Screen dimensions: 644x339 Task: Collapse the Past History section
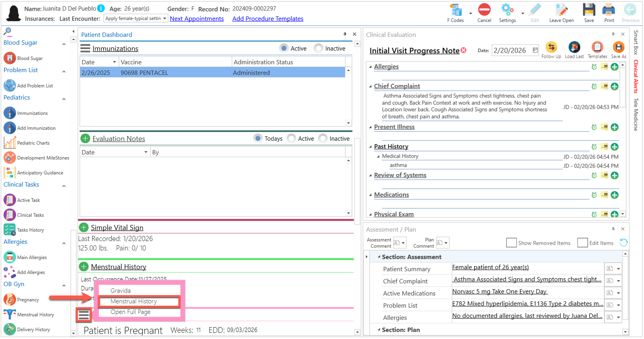click(x=370, y=147)
